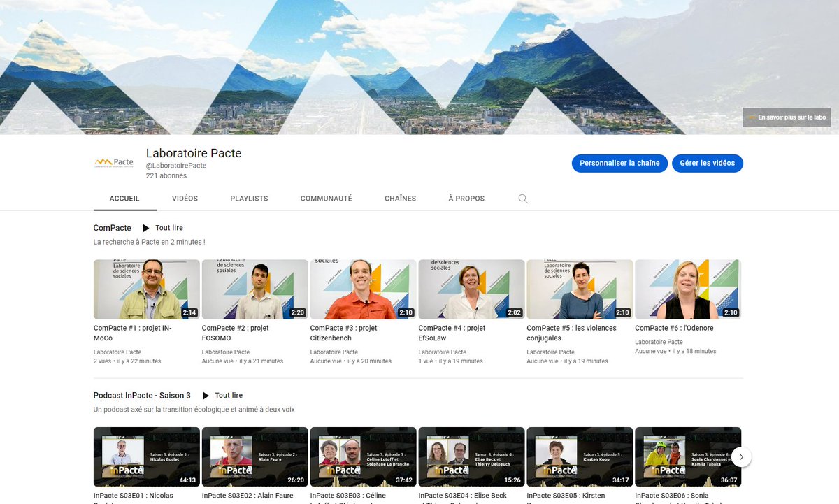839x504 pixels.
Task: Click the @LaboratoirePacte handle
Action: (176, 166)
